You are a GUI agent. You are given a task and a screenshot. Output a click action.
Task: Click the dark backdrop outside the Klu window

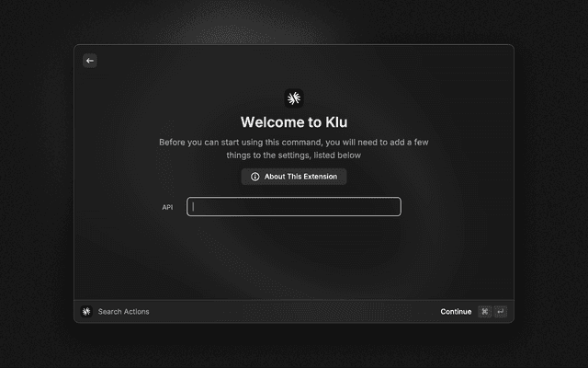tap(37, 188)
